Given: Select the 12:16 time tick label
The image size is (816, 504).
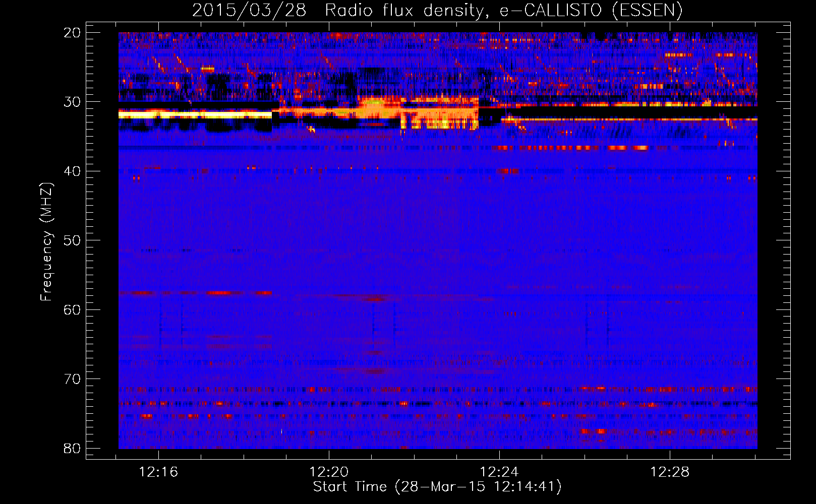Looking at the screenshot, I should point(159,472).
